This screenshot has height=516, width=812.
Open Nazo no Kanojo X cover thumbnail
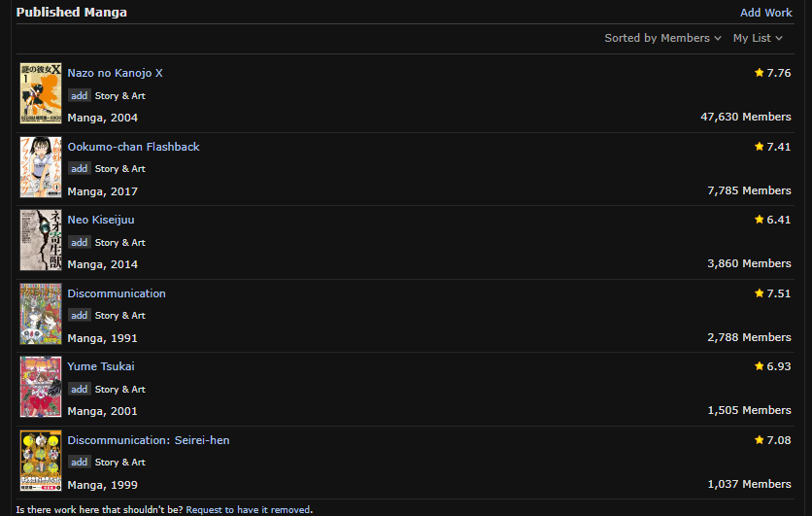coord(41,93)
